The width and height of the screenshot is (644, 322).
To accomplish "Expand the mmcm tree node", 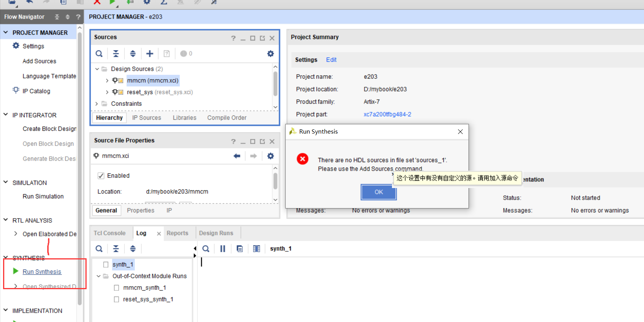I will tap(107, 81).
